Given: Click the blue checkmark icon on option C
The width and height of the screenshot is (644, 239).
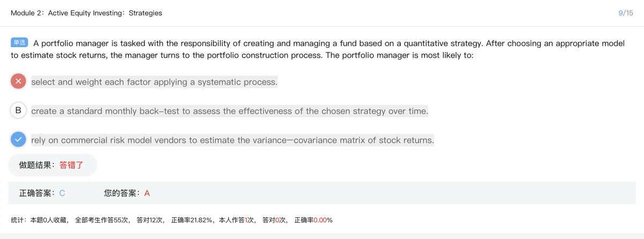Looking at the screenshot, I should (18, 139).
